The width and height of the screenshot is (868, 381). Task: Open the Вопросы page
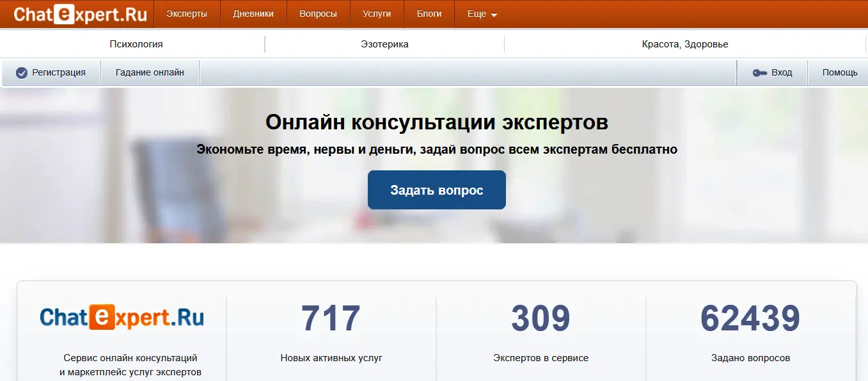coord(318,14)
